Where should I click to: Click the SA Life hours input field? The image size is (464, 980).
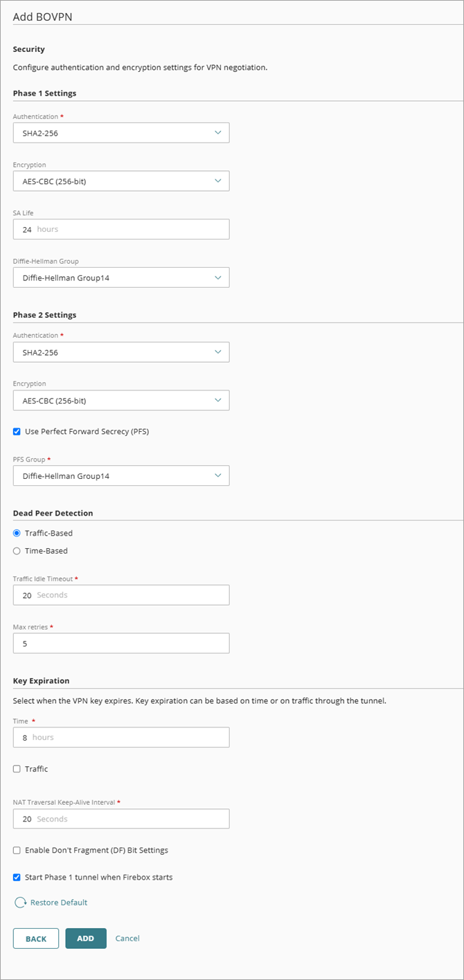click(121, 228)
